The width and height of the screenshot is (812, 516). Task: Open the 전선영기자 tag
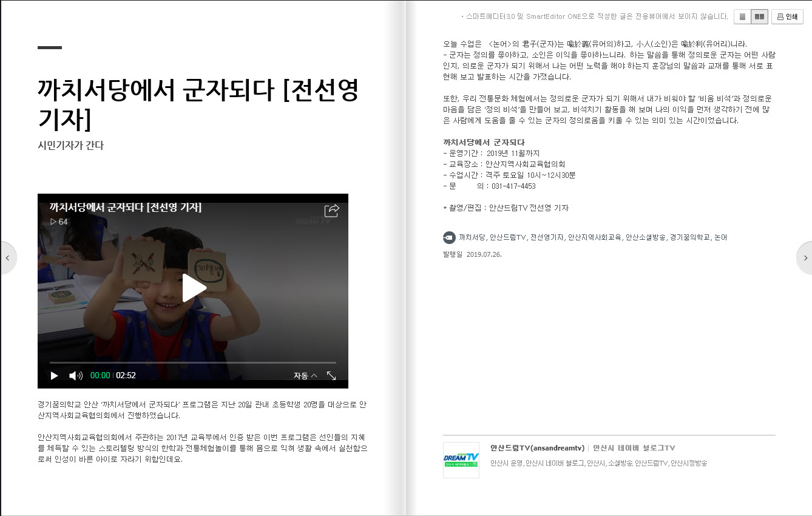(547, 237)
